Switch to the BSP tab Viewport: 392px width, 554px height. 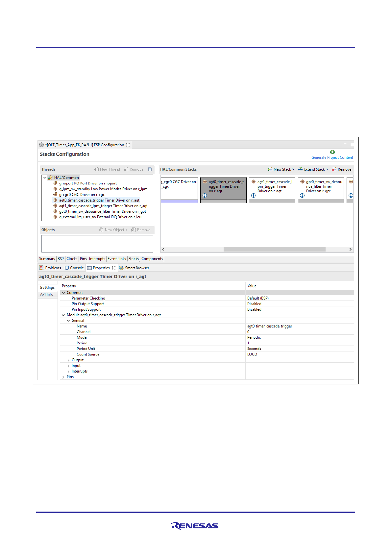tap(61, 259)
